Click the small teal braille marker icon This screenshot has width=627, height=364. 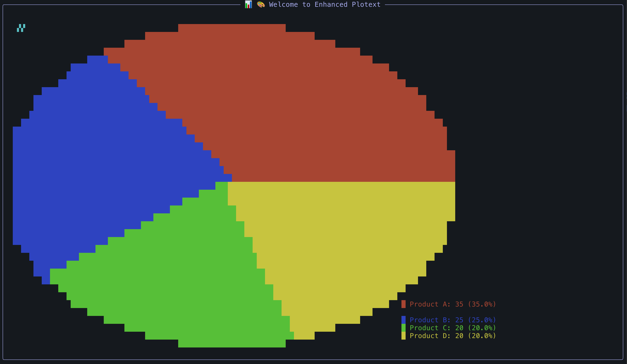(21, 28)
